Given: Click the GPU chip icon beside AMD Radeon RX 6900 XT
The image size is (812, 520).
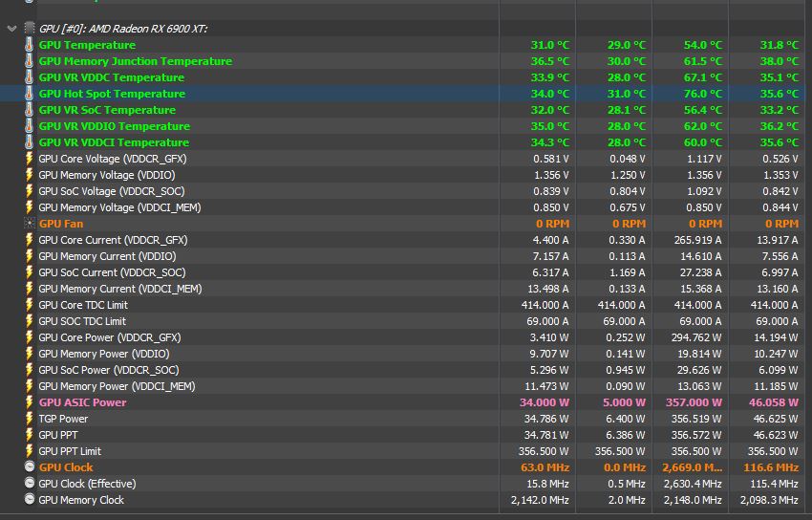Looking at the screenshot, I should point(30,28).
